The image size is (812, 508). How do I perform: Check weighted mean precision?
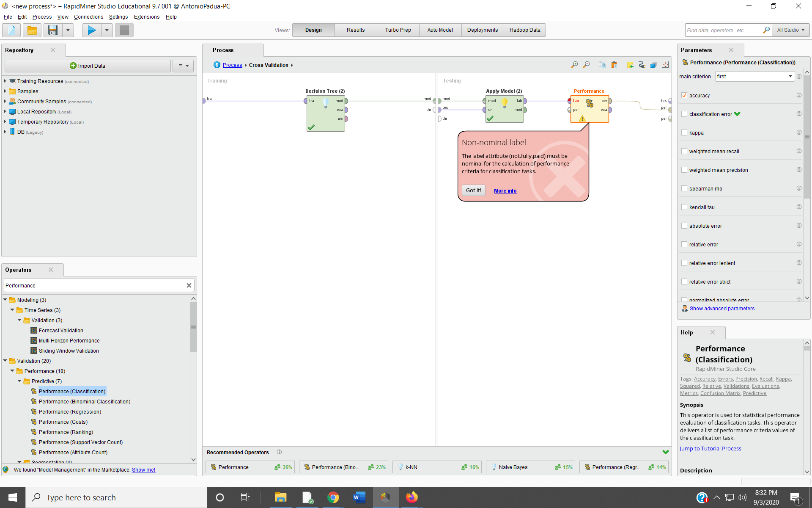684,170
